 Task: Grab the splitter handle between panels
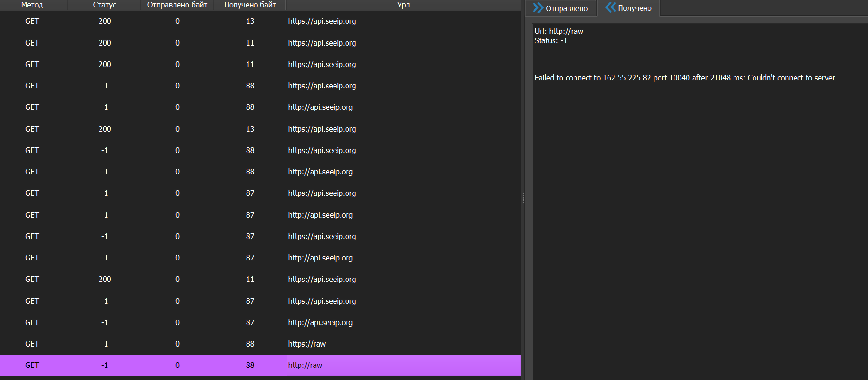tap(523, 198)
